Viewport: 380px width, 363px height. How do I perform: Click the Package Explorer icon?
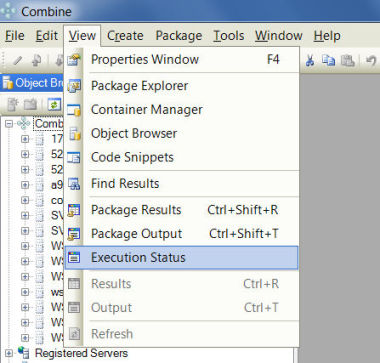[74, 86]
